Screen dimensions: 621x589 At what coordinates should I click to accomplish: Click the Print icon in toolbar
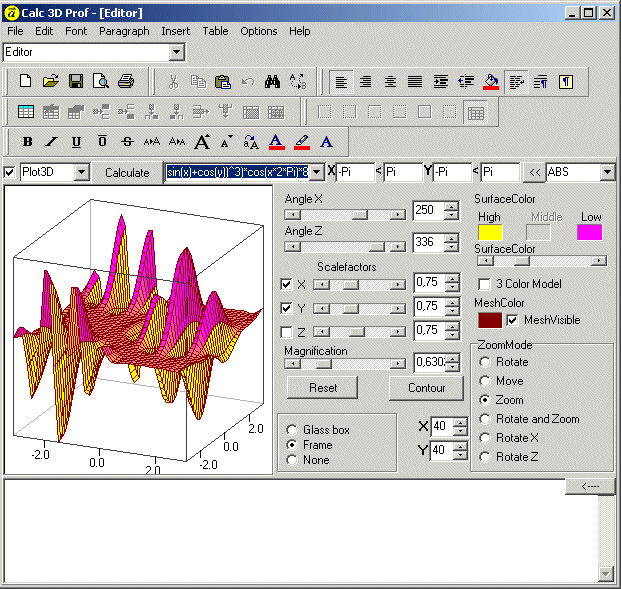(125, 81)
